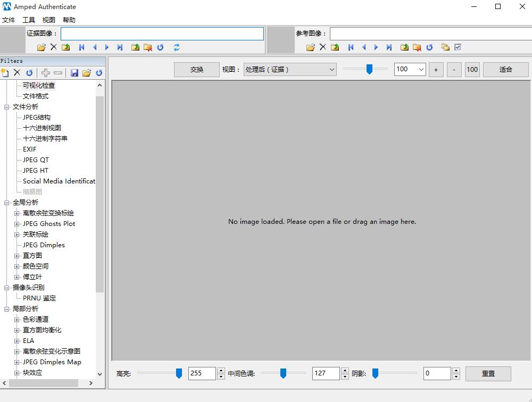Image resolution: width=532 pixels, height=402 pixels.
Task: Click the zoom slider handle
Action: pos(369,69)
